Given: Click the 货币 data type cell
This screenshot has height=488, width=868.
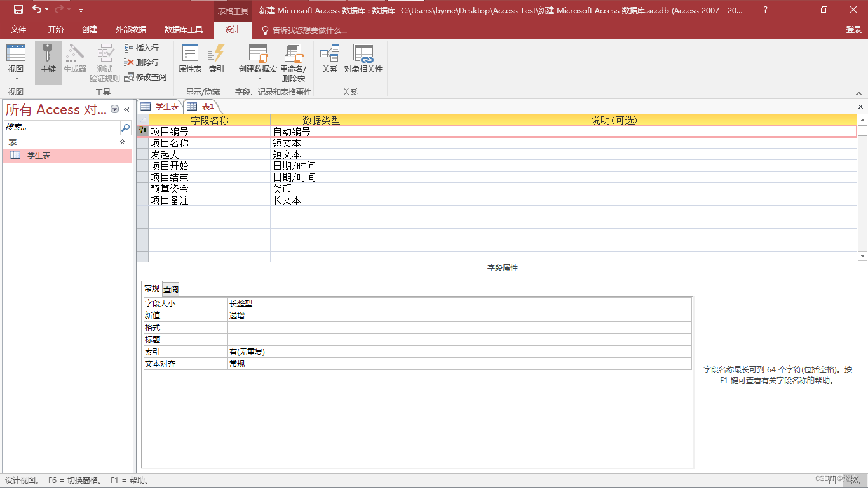Looking at the screenshot, I should [321, 189].
